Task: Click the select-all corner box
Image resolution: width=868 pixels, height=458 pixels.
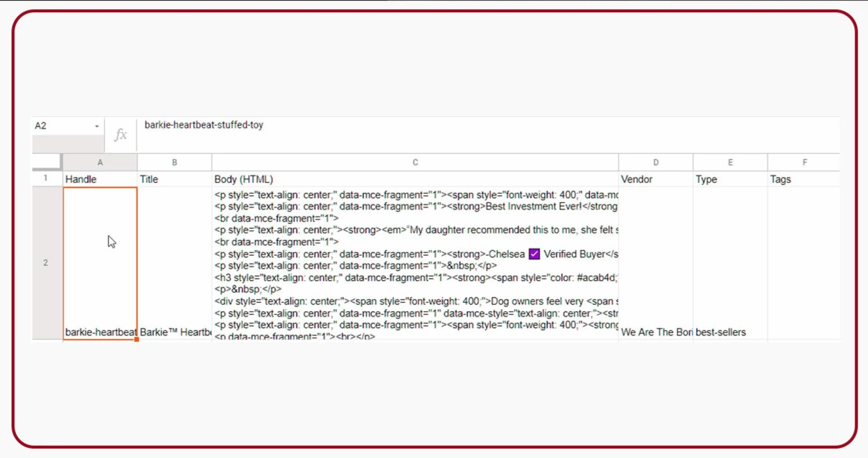Action: [x=47, y=162]
